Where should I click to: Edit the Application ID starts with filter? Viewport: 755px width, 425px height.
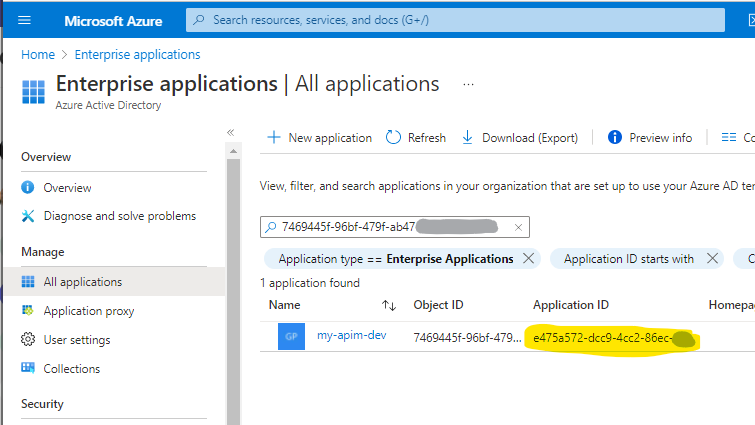pos(628,259)
